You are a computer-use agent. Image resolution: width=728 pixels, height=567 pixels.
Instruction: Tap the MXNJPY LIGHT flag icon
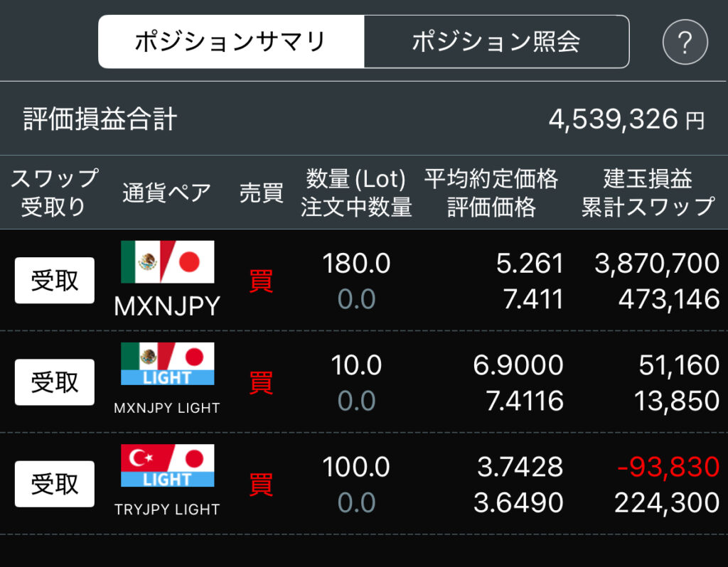tap(168, 364)
